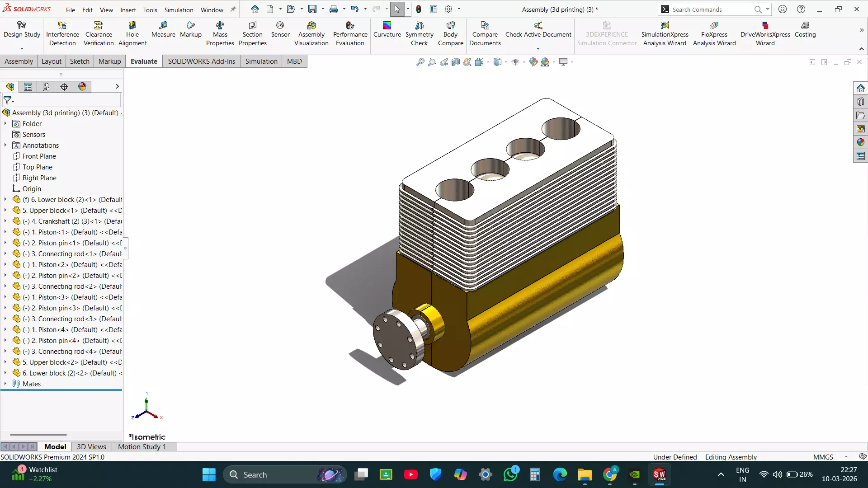The image size is (868, 488).
Task: Click the Motion Study 1 tab
Action: 142,446
